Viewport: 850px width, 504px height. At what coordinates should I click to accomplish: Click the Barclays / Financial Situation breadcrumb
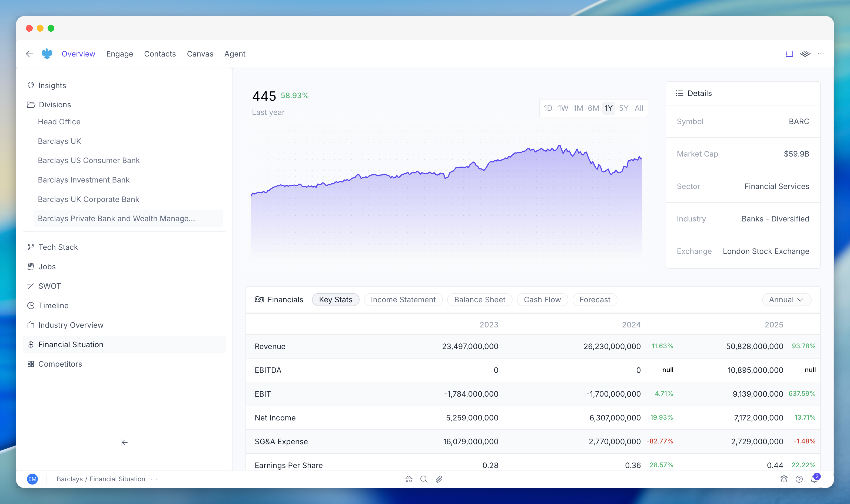tap(101, 479)
